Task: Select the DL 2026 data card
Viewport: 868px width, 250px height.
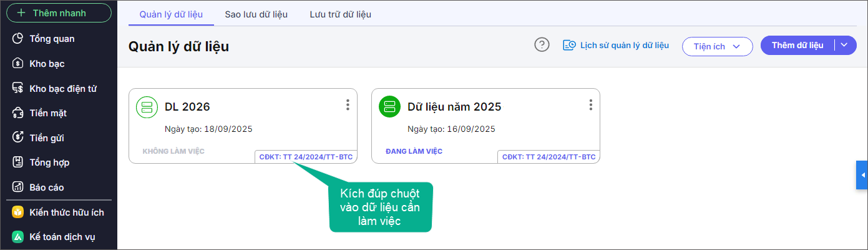Action: [x=243, y=126]
